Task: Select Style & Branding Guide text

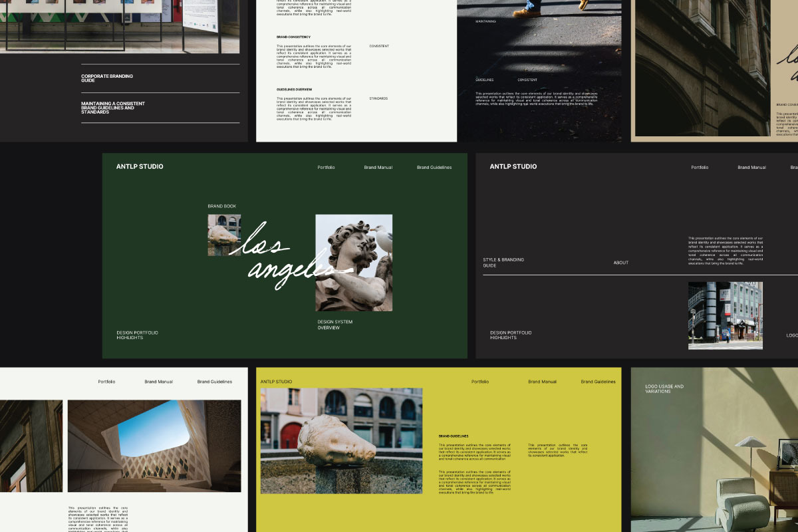Action: (x=503, y=263)
